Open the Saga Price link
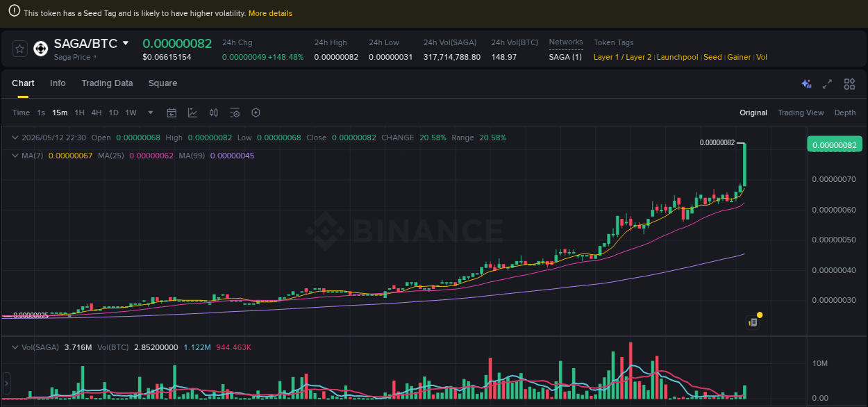Viewport: 868px width, 407px height. (x=75, y=57)
